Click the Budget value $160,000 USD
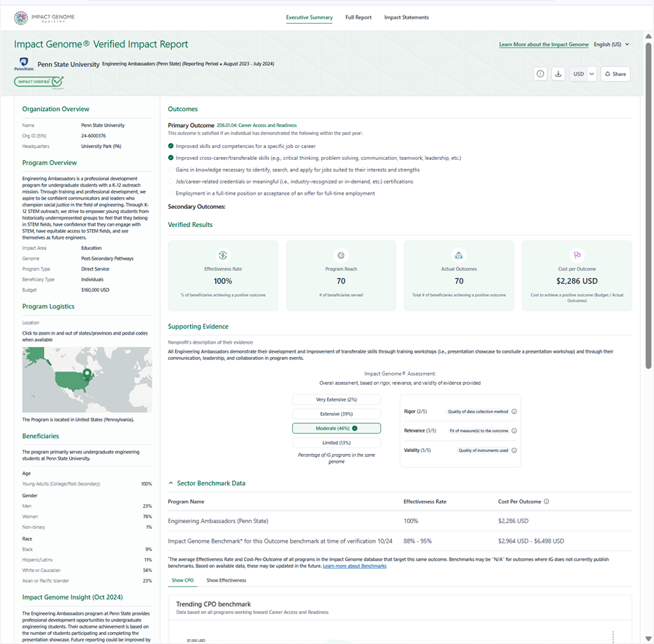 pos(95,290)
